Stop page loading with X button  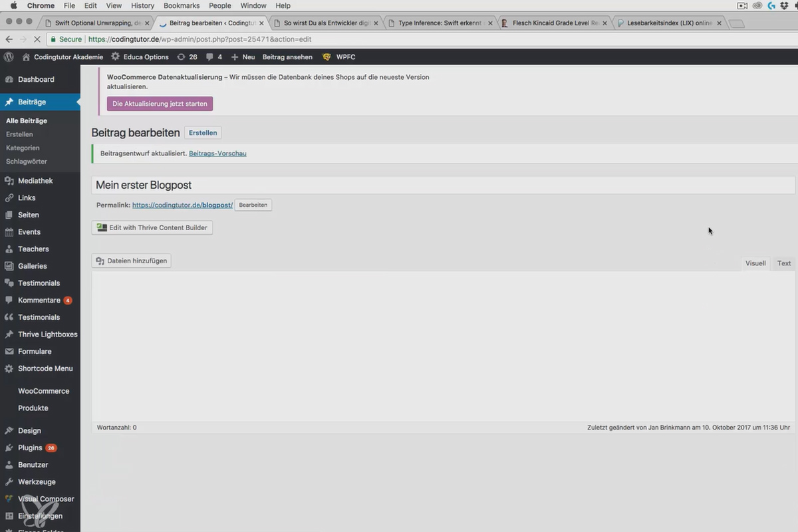pyautogui.click(x=37, y=40)
